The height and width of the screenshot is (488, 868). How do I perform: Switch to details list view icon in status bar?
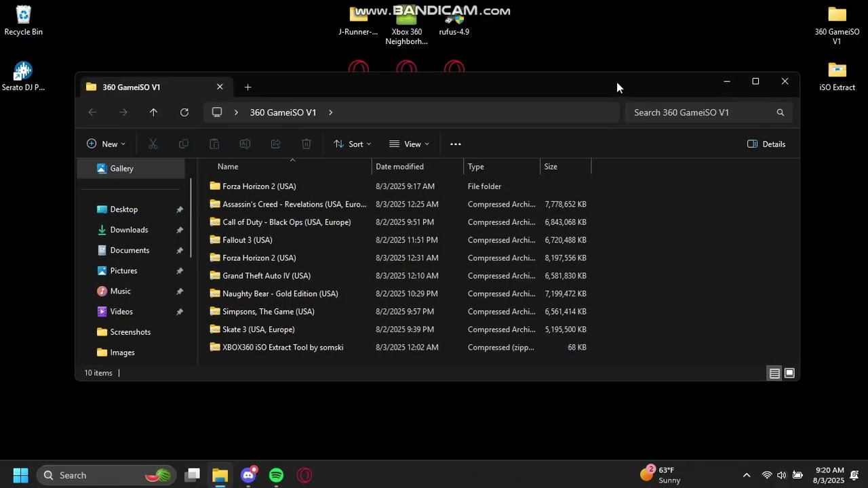pos(774,373)
